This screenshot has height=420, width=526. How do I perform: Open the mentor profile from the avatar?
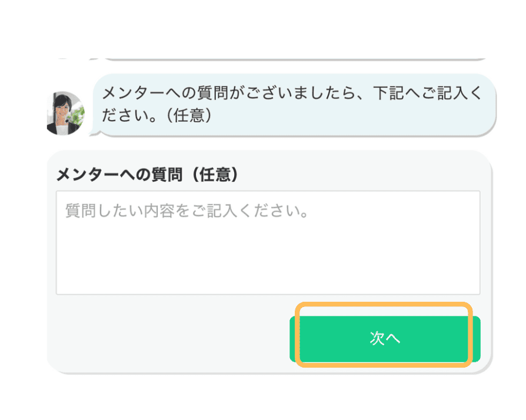[65, 114]
